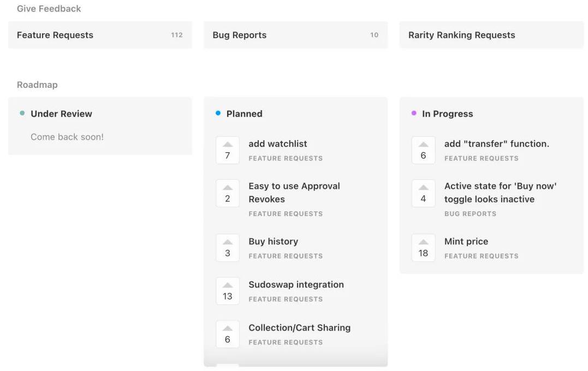
Task: Upvote the 'add watchlist' request
Action: [x=228, y=150]
